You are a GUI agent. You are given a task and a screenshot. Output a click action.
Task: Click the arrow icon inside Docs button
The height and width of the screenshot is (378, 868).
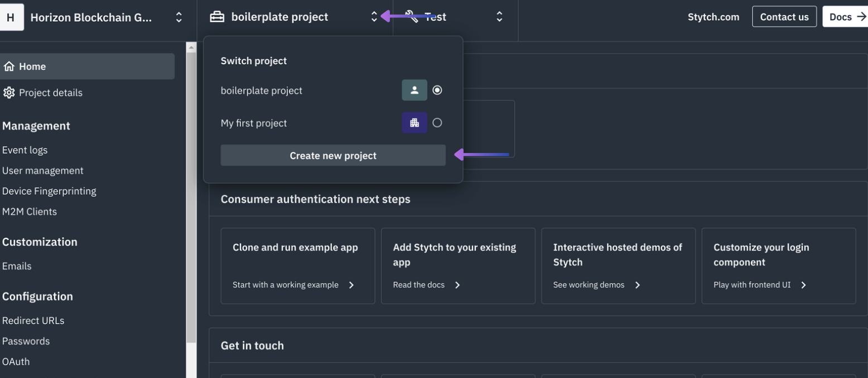[861, 17]
